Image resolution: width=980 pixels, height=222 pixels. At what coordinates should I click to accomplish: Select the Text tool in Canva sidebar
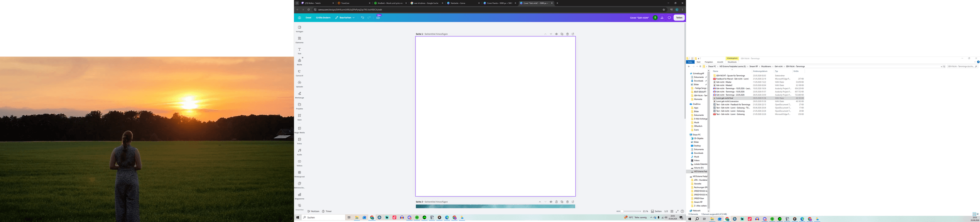pos(299,51)
